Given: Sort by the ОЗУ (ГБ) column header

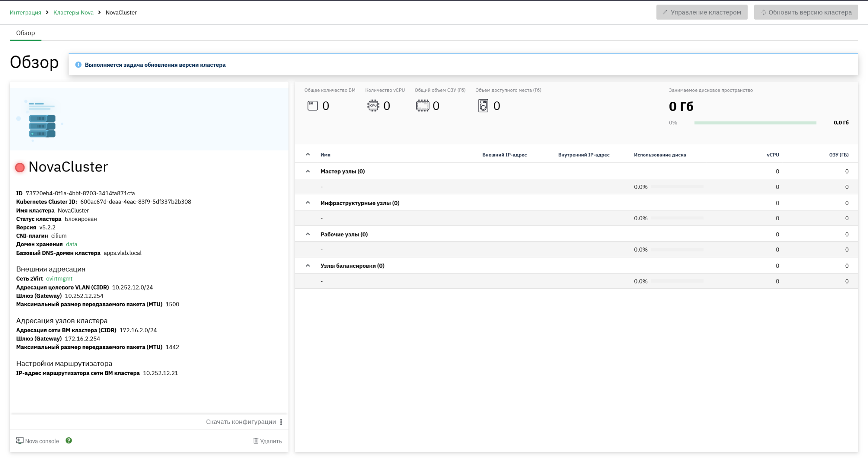Looking at the screenshot, I should pos(839,155).
